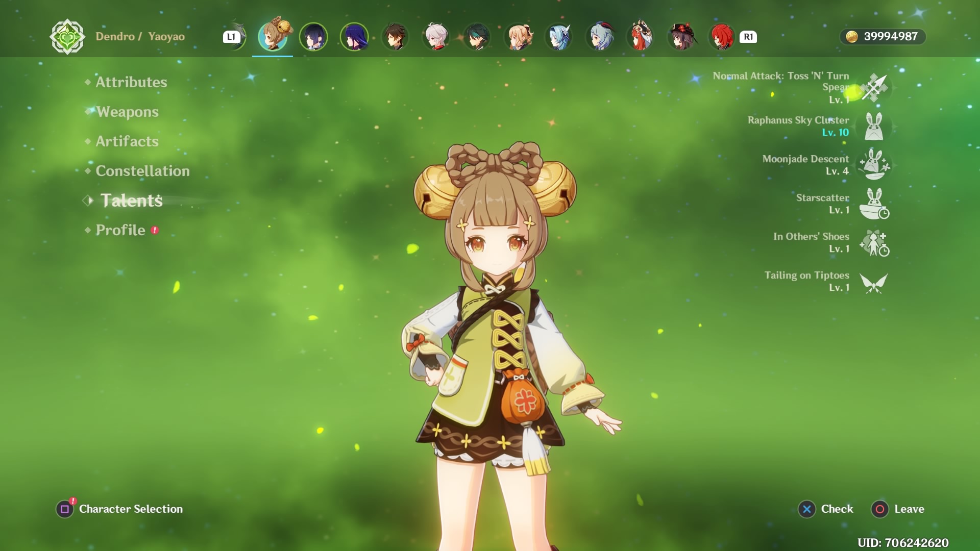Open the Weapons menu entry
This screenshot has height=551, width=980.
(x=127, y=112)
